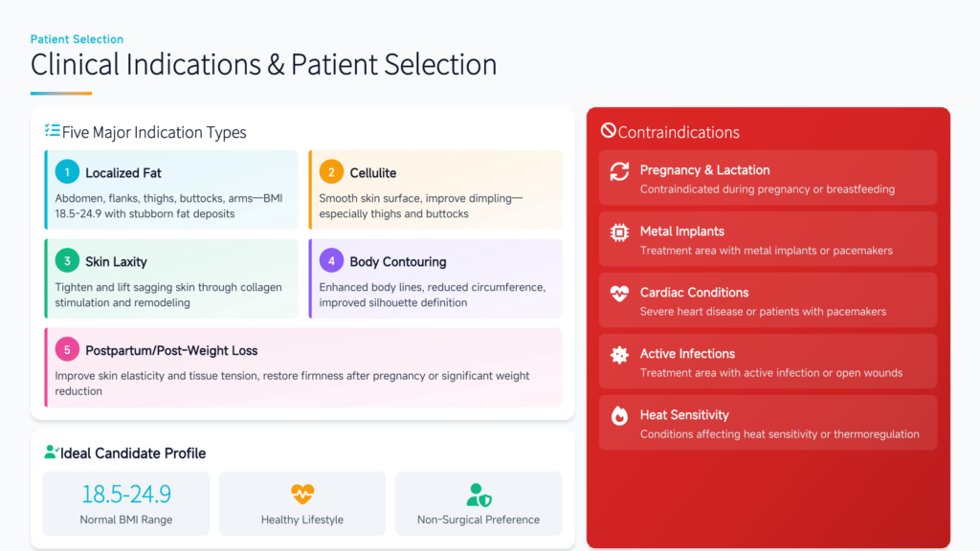Click the 18.5-24.9 Normal BMI Range value

[126, 495]
